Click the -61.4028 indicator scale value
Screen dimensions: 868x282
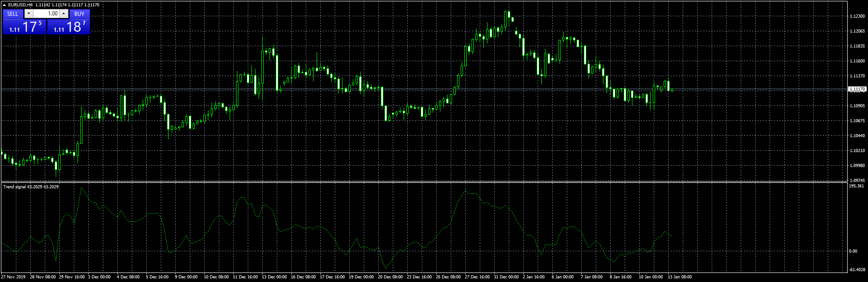pos(857,270)
